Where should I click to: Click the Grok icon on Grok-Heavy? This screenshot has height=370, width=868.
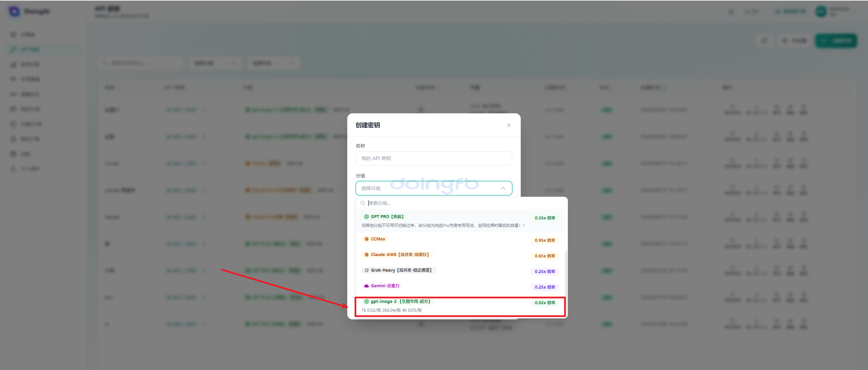pos(367,270)
